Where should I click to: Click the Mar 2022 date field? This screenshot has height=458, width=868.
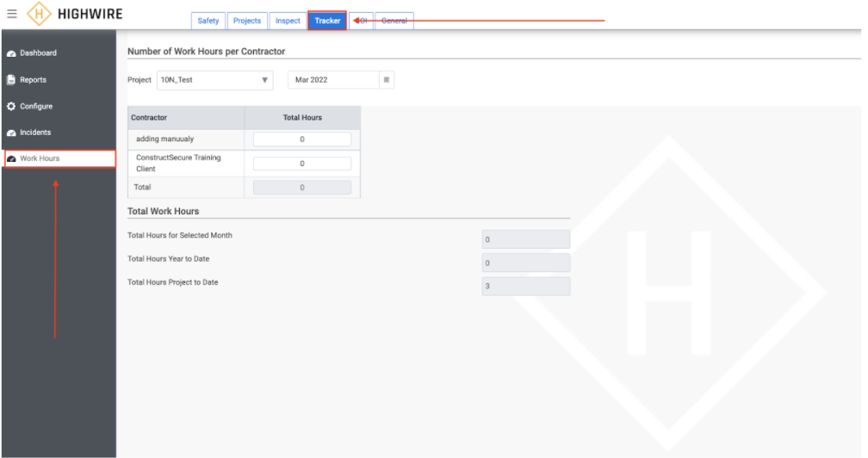333,80
